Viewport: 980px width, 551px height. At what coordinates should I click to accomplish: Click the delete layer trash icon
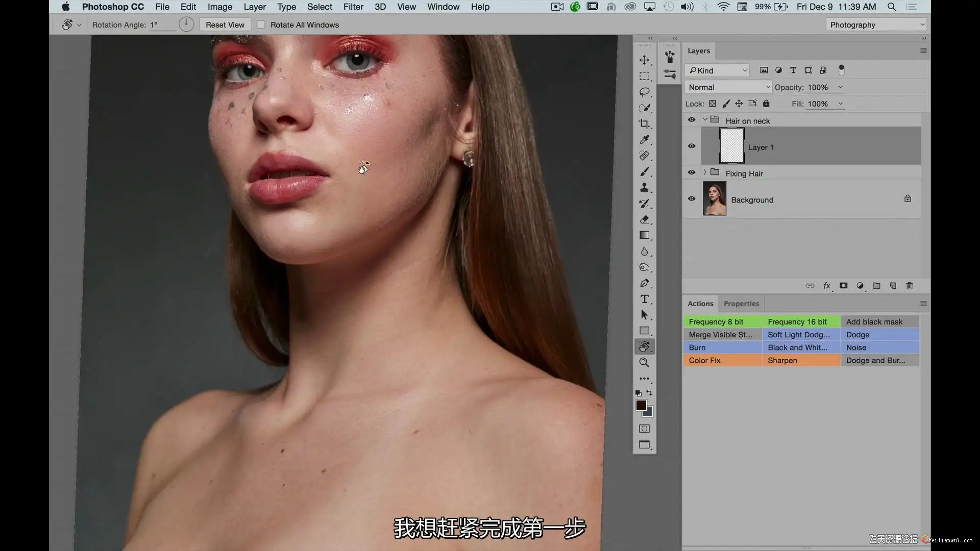[909, 286]
